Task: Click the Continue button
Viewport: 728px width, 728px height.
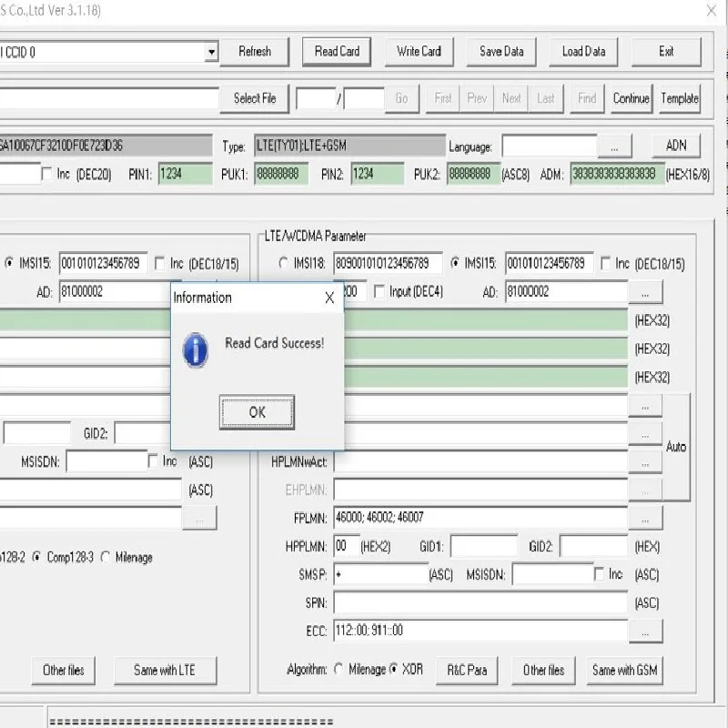Action: coord(631,98)
